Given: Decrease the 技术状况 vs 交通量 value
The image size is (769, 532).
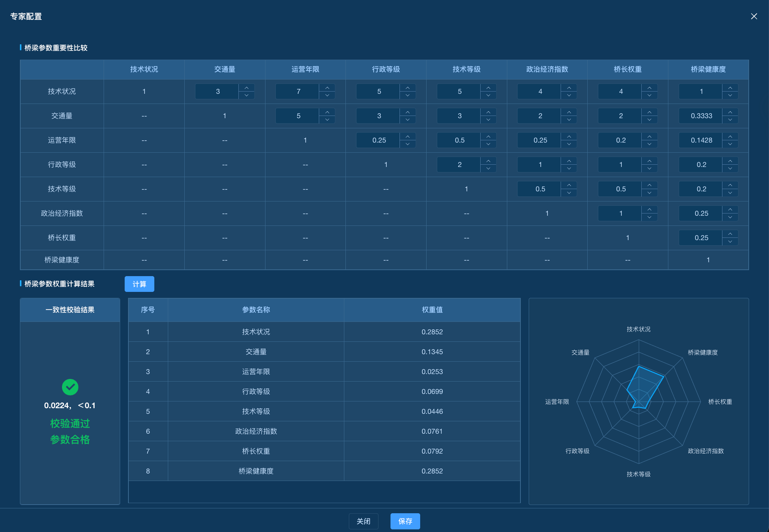Looking at the screenshot, I should click(x=247, y=95).
